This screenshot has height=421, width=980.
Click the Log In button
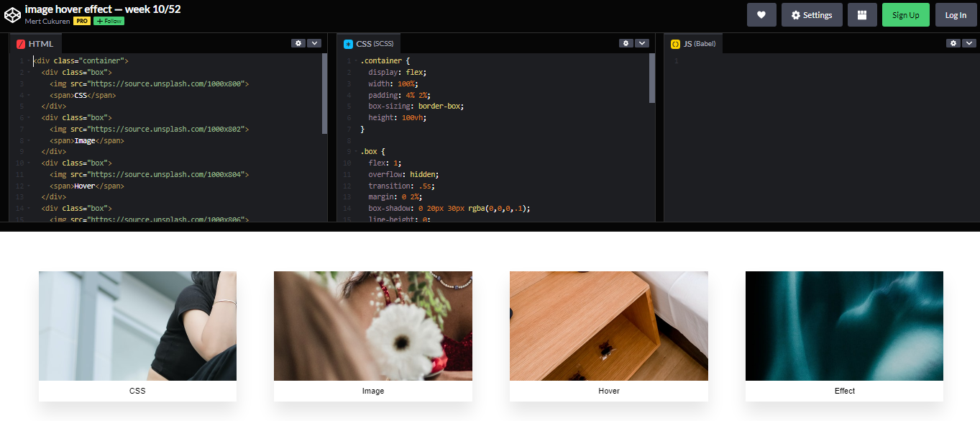tap(956, 14)
